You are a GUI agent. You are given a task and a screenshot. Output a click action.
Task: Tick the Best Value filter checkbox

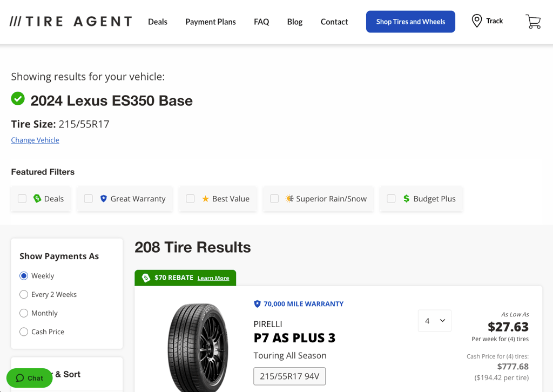click(190, 199)
